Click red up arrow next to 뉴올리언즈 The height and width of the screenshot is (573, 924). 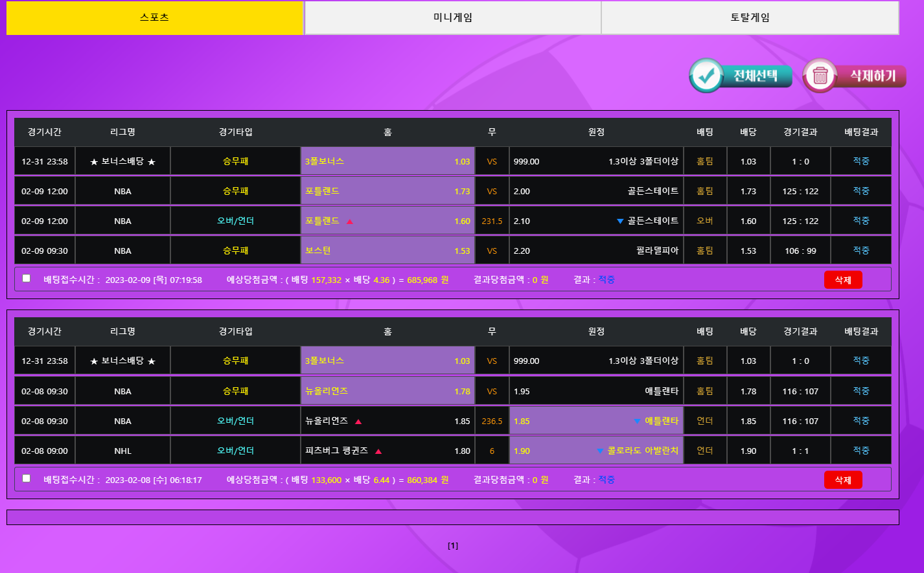(x=358, y=421)
